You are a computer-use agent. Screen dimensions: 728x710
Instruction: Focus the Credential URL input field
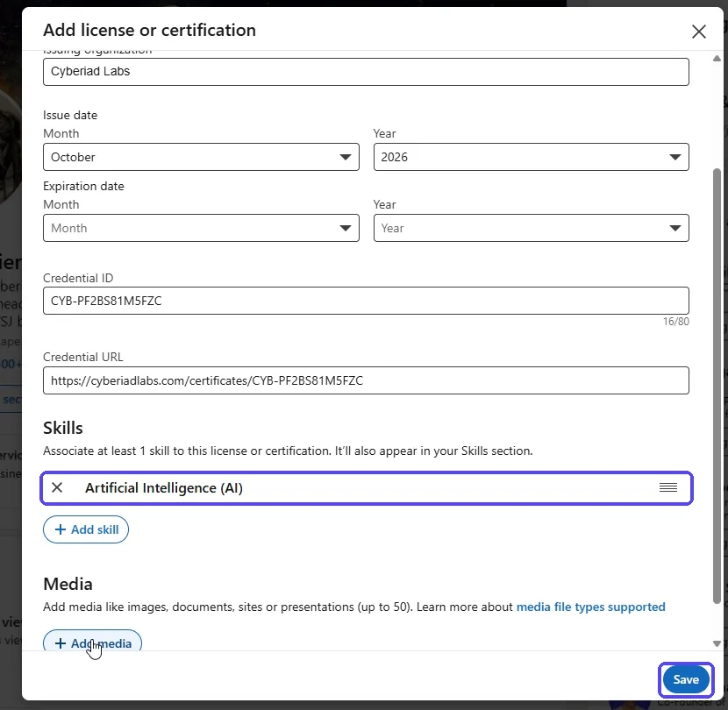click(366, 380)
